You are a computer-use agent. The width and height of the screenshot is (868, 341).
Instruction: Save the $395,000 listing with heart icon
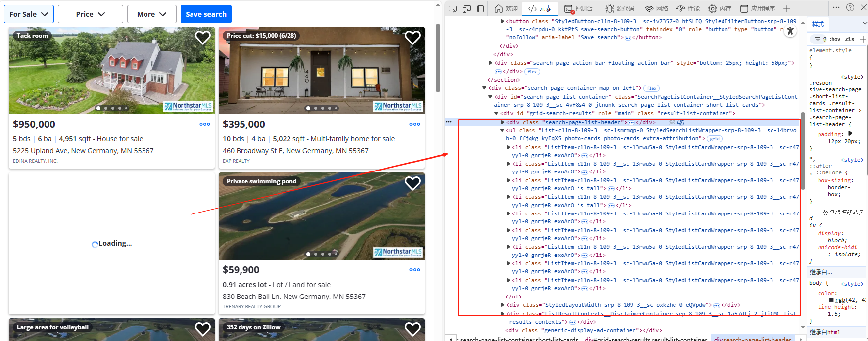[x=413, y=38]
